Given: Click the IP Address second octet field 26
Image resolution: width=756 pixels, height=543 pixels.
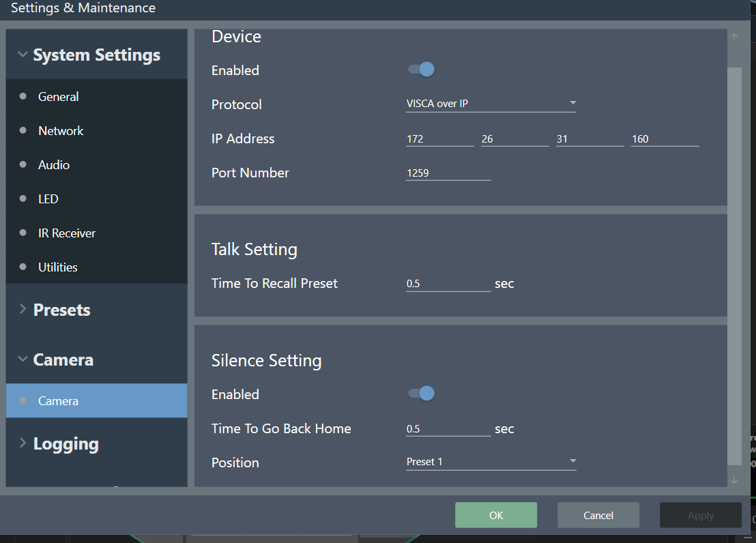Looking at the screenshot, I should click(x=515, y=139).
